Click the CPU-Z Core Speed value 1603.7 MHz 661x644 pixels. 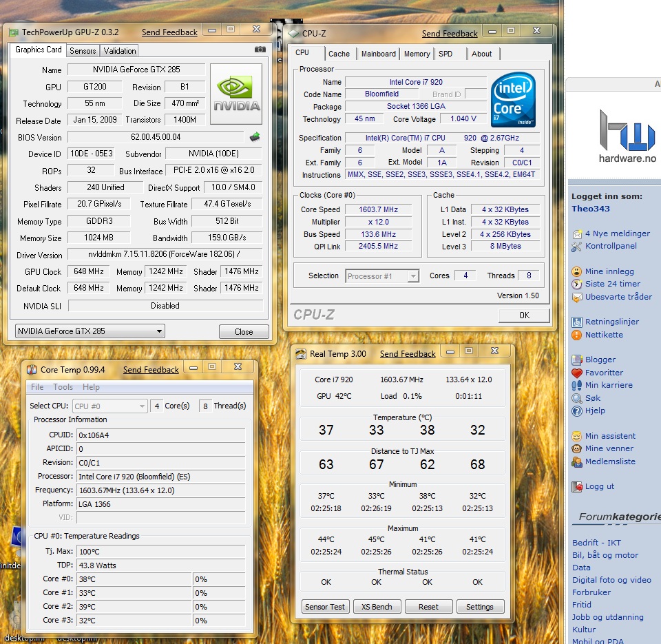378,209
